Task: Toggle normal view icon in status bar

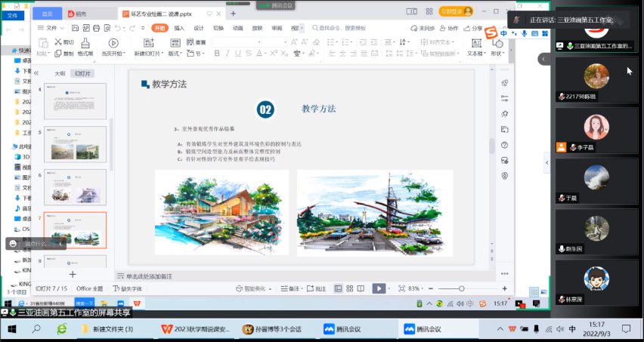Action: (338, 288)
